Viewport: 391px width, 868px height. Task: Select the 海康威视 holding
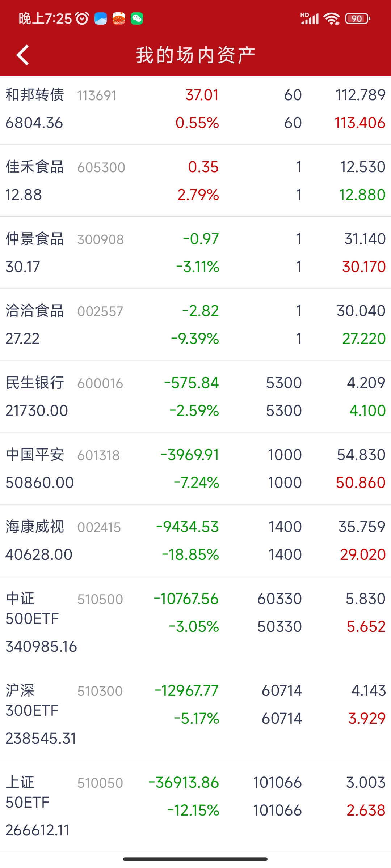click(x=195, y=541)
